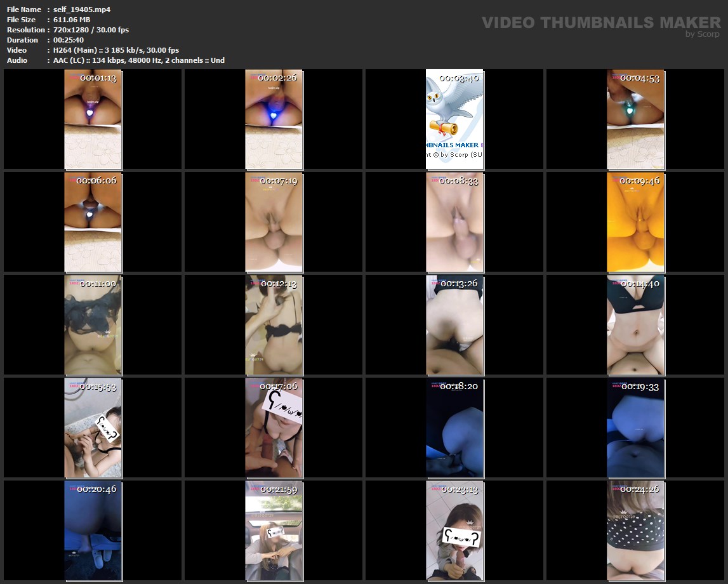Choose the thumbnail at timestamp 00:21:59
The height and width of the screenshot is (584, 728).
point(274,531)
